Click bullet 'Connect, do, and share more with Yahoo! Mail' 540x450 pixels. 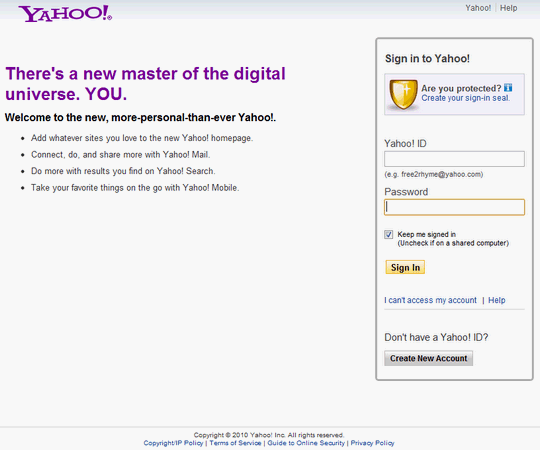coord(121,155)
